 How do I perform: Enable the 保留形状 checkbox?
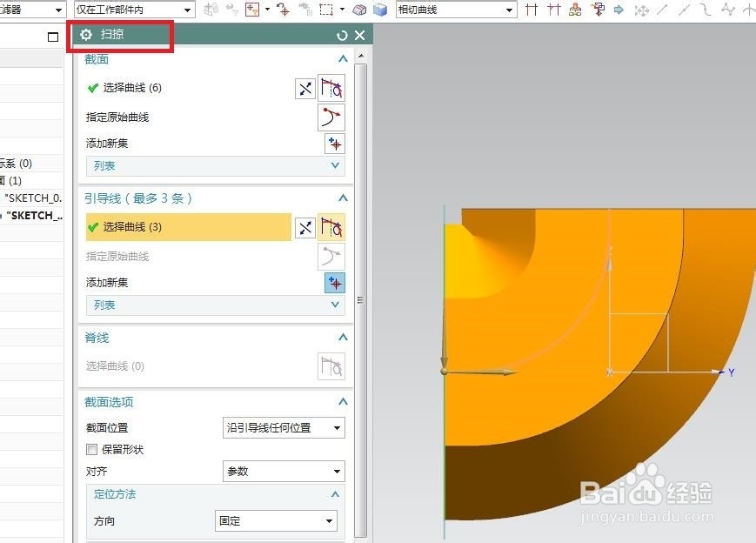point(91,449)
